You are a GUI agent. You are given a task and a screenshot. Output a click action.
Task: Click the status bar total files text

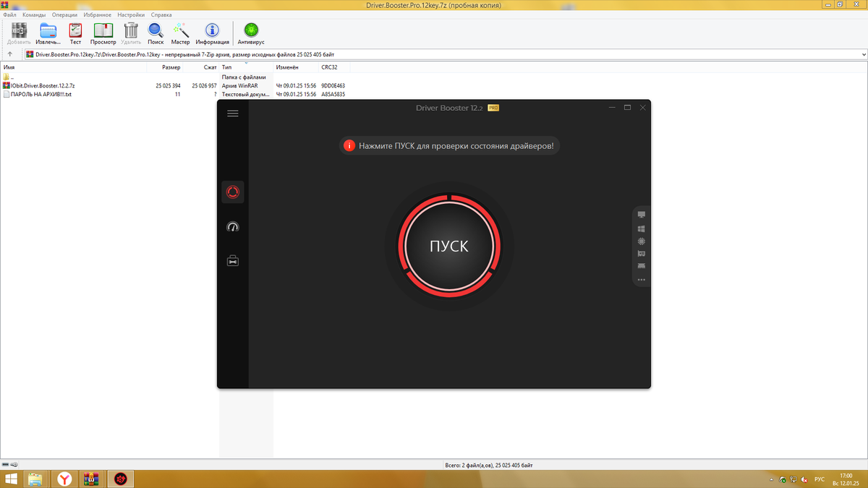click(x=490, y=464)
